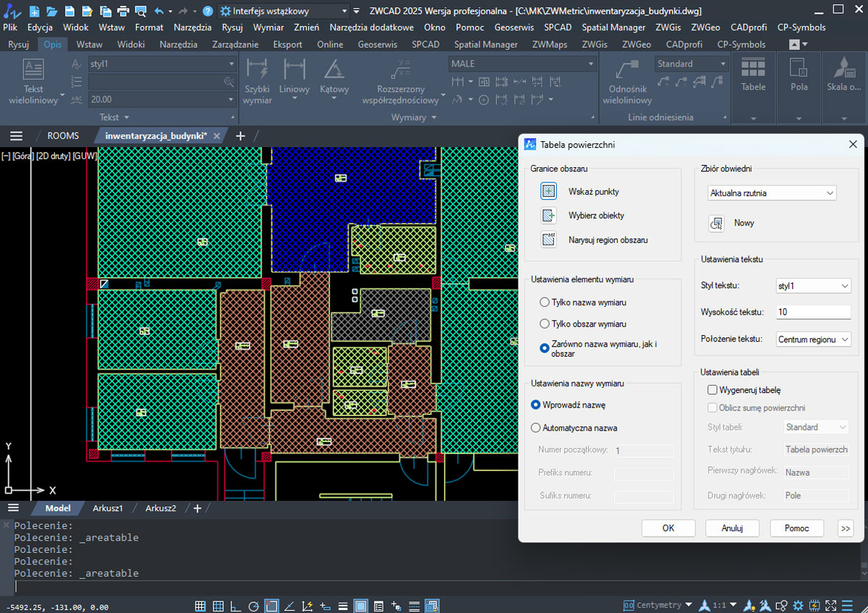Select the Tekst wieloliniowy tool icon
The height and width of the screenshot is (613, 868).
point(33,70)
